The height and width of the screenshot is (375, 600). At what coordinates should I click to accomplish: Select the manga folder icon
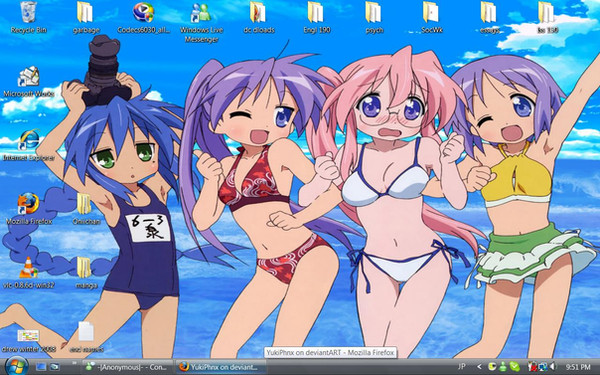click(86, 272)
